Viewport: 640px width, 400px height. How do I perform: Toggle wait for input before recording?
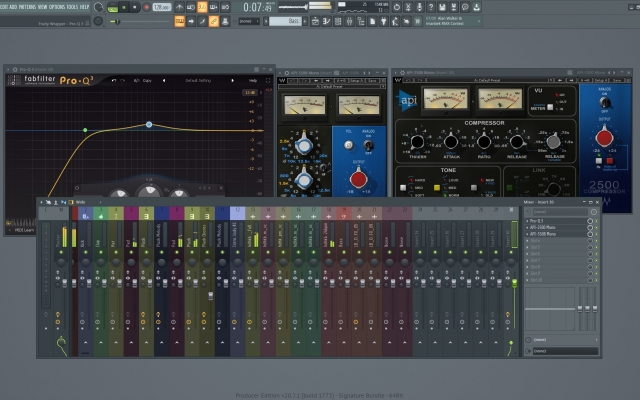point(191,7)
